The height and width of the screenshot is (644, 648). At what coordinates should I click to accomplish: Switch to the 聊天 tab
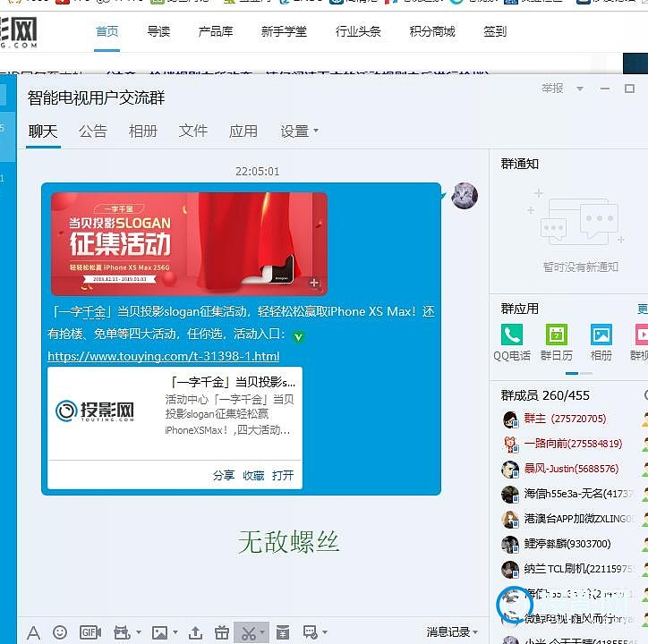point(43,131)
